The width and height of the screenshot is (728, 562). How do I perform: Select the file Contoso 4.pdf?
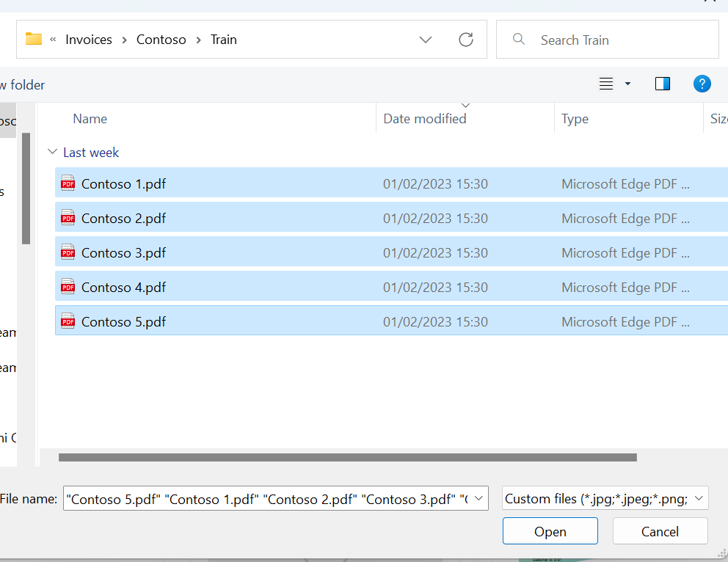[391, 287]
